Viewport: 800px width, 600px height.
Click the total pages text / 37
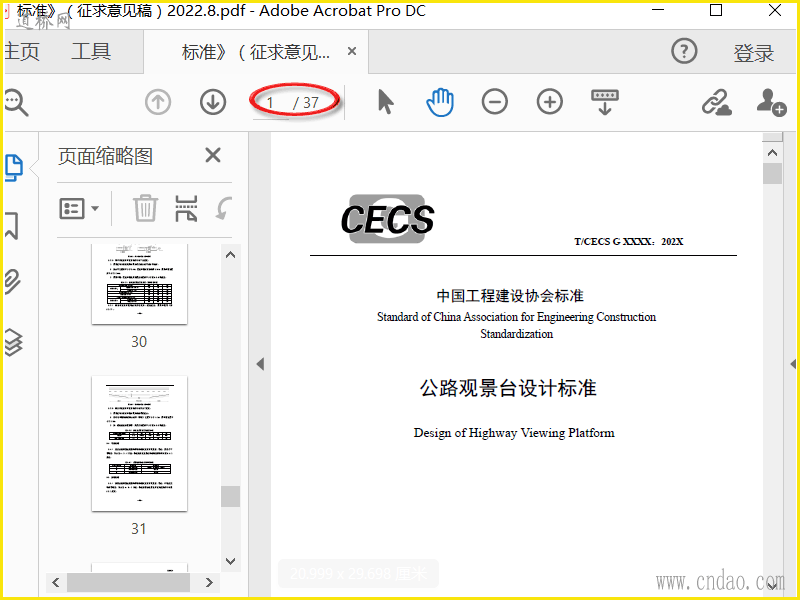[x=306, y=103]
